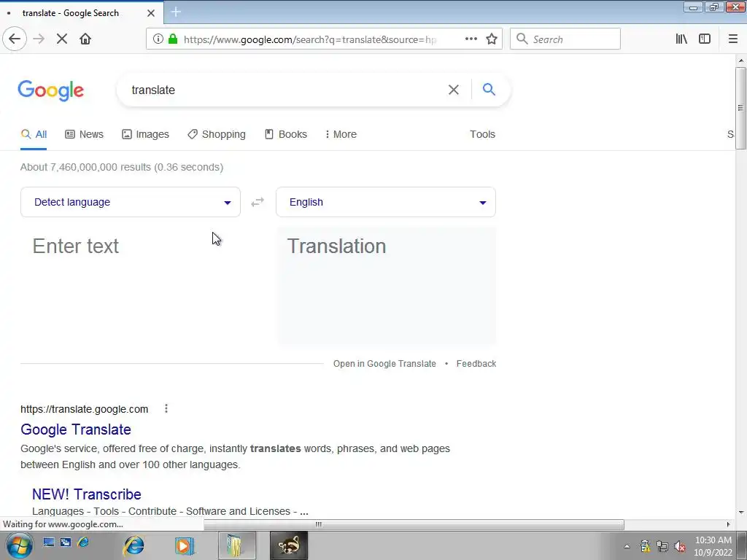The image size is (747, 560).
Task: Focus the Firefox Search bar
Action: [x=565, y=39]
